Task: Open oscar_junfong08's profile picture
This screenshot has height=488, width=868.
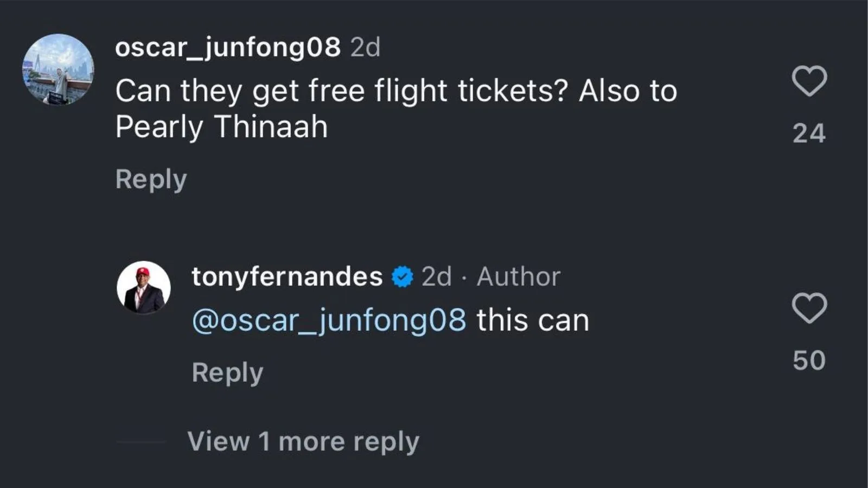Action: point(58,69)
